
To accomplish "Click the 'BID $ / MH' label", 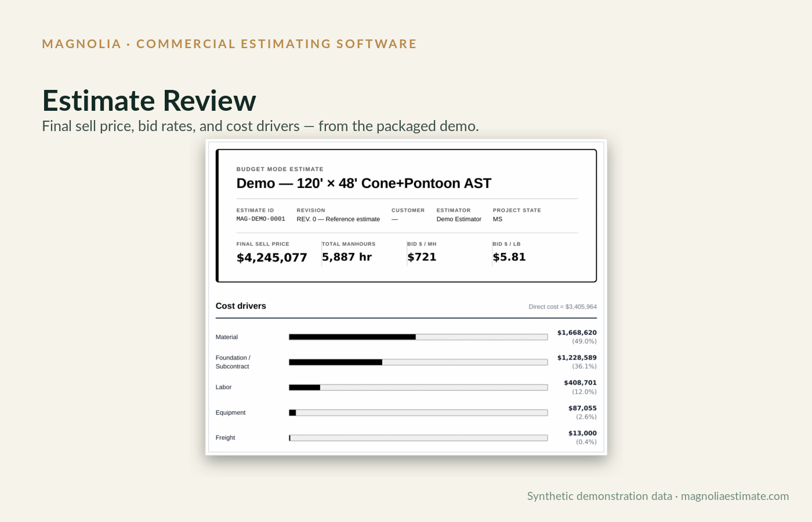I will coord(422,244).
